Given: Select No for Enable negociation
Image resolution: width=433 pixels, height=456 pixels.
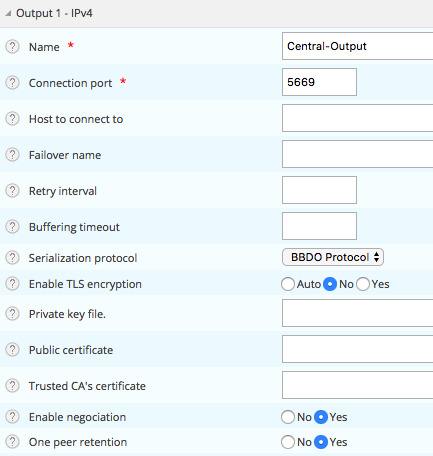Looking at the screenshot, I should coord(288,417).
